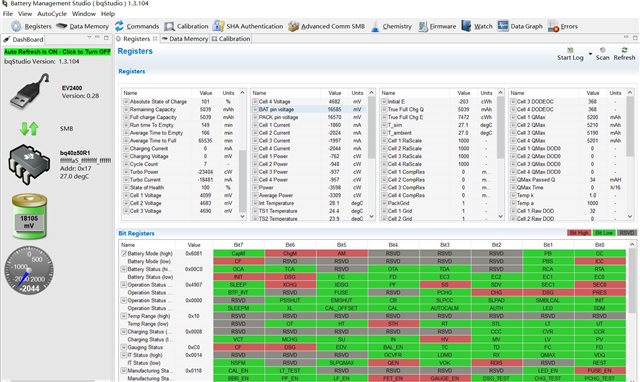Select the Turbo Power register row
This screenshot has width=640, height=382.
181,172
